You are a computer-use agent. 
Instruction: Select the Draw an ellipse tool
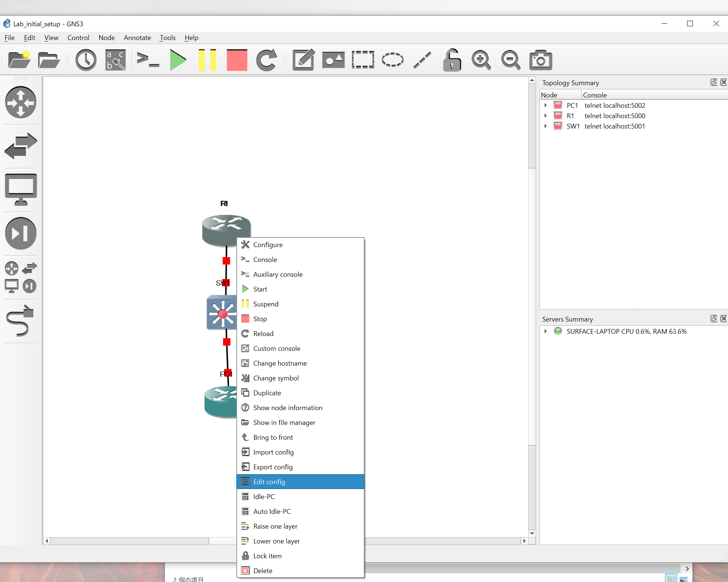click(393, 60)
